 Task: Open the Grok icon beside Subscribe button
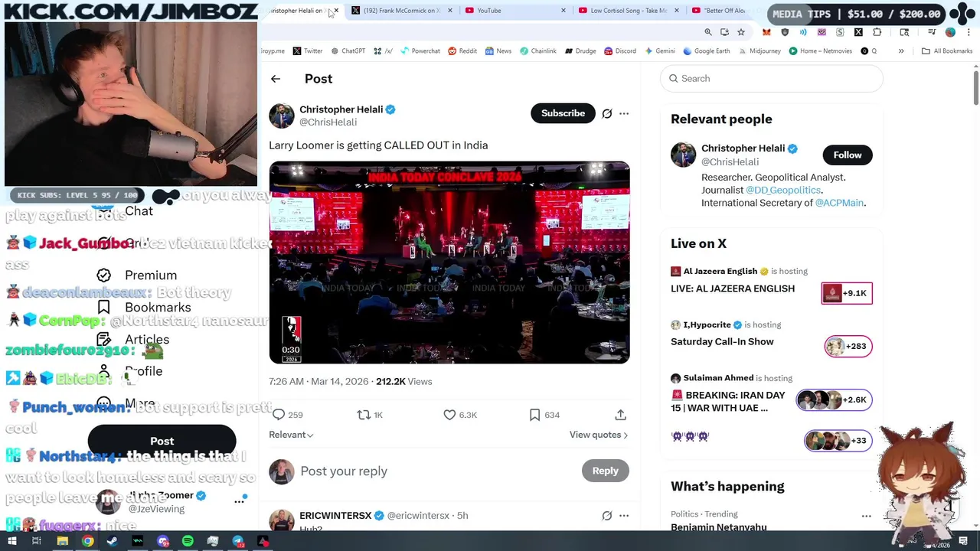pyautogui.click(x=607, y=113)
